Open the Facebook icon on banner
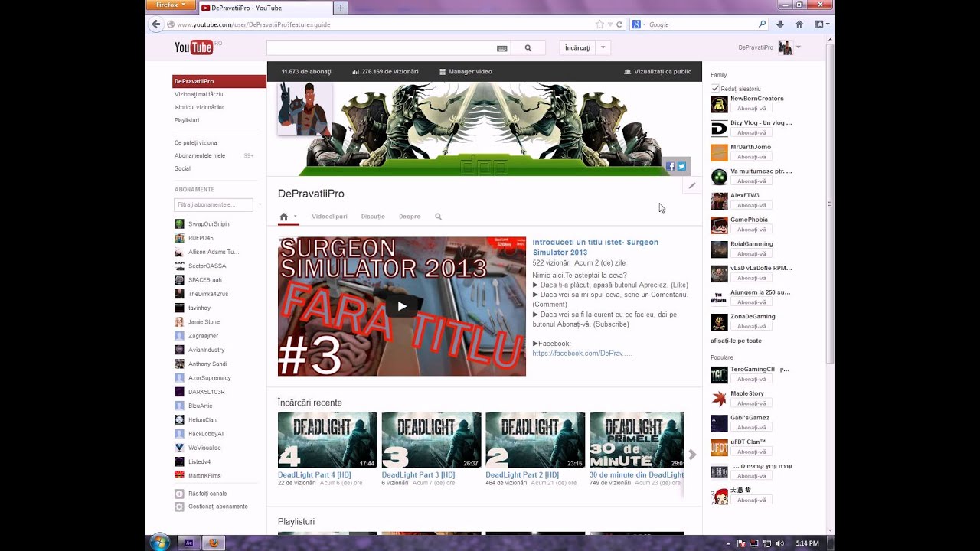The width and height of the screenshot is (980, 551). click(x=671, y=166)
